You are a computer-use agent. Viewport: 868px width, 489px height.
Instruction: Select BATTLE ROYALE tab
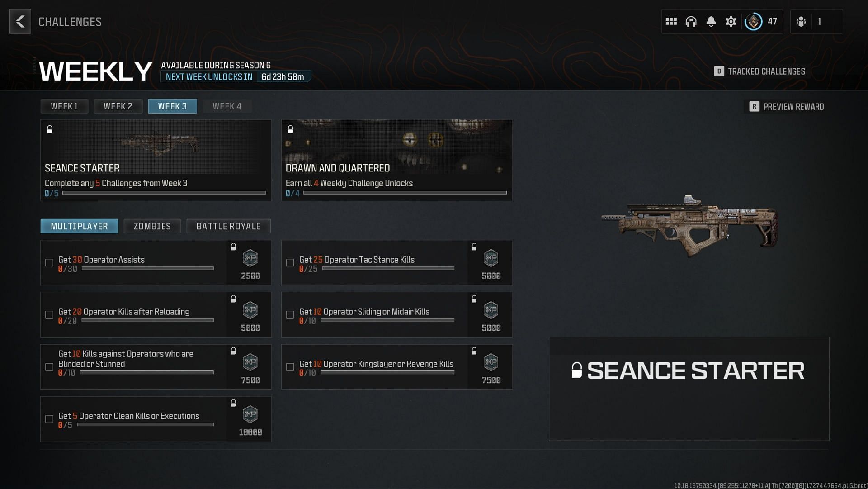coord(228,226)
